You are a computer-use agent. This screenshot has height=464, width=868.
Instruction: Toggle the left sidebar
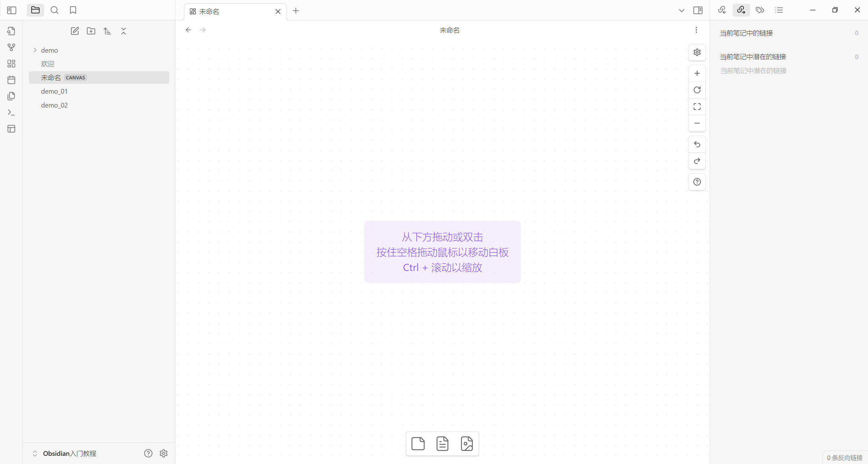[12, 10]
